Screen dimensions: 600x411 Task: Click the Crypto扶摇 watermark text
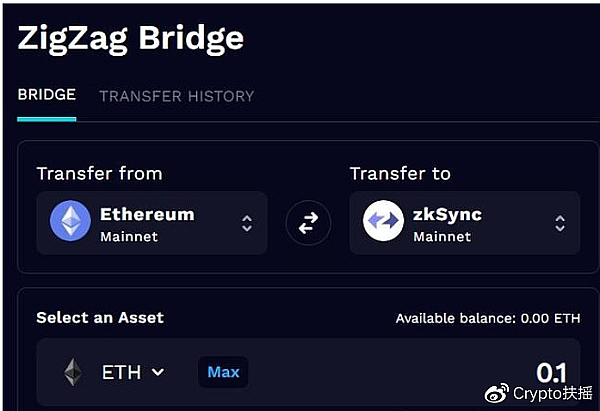(552, 393)
